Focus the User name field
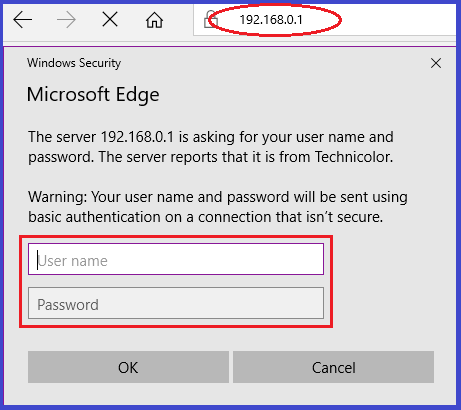The image size is (461, 410). point(176,259)
